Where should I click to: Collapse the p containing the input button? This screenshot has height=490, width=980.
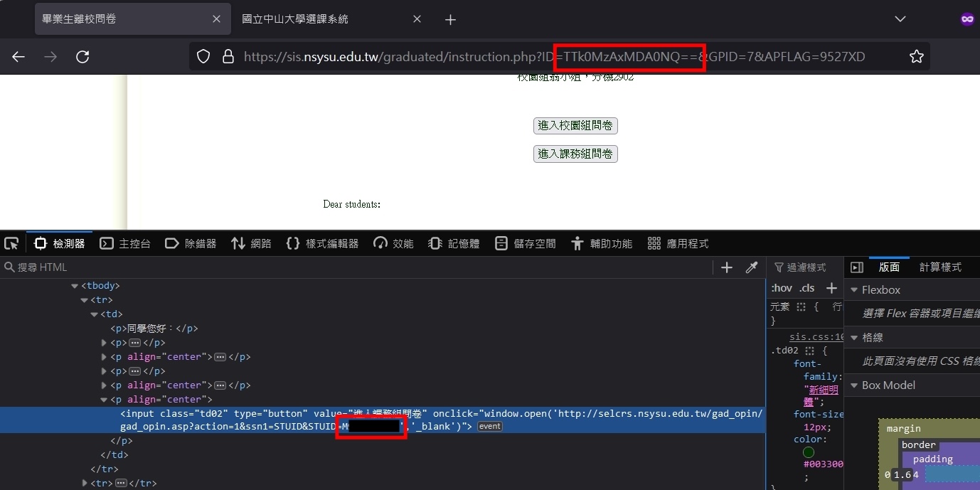click(x=104, y=400)
